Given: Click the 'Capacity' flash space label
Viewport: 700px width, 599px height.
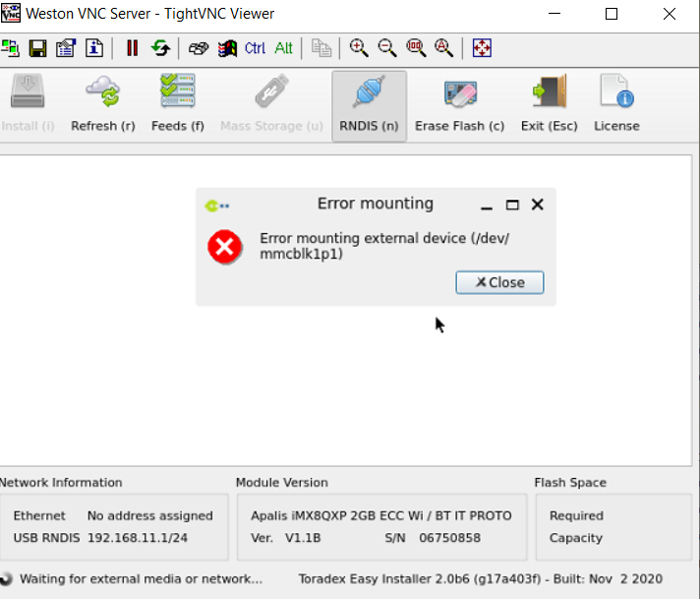Looking at the screenshot, I should coord(576,538).
